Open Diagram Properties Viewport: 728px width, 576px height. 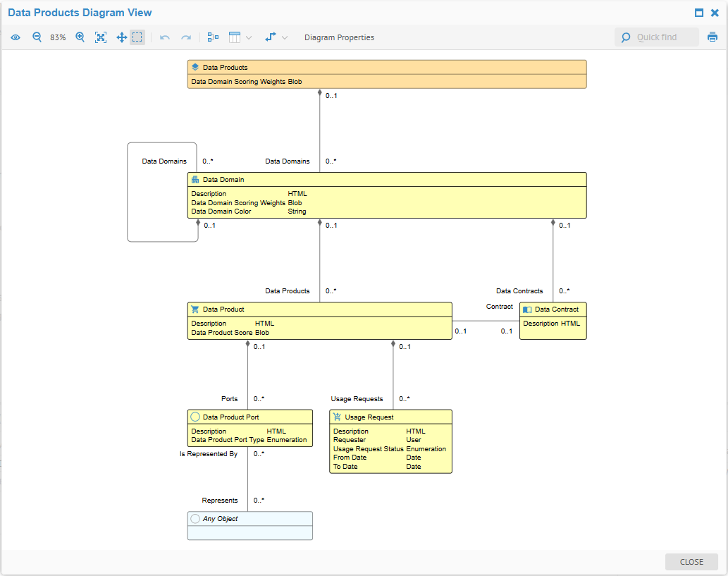339,37
